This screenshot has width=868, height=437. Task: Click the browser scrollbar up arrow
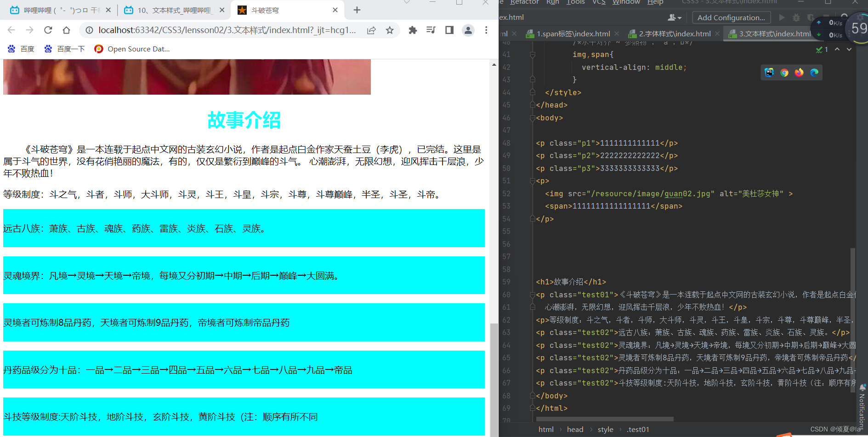pos(494,64)
